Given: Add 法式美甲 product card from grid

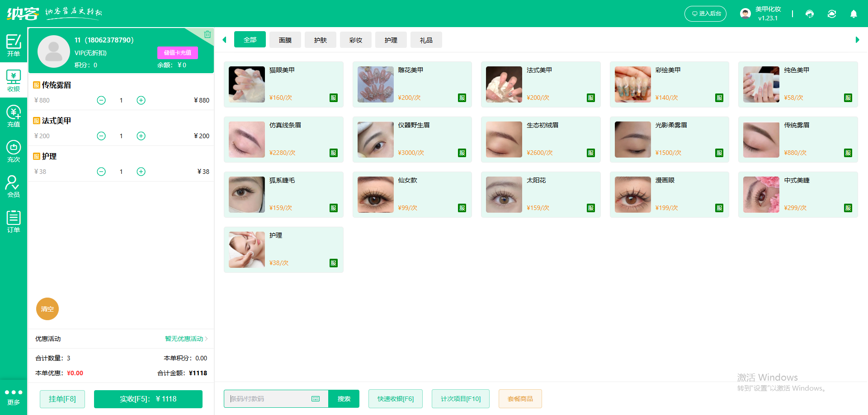Looking at the screenshot, I should [541, 84].
